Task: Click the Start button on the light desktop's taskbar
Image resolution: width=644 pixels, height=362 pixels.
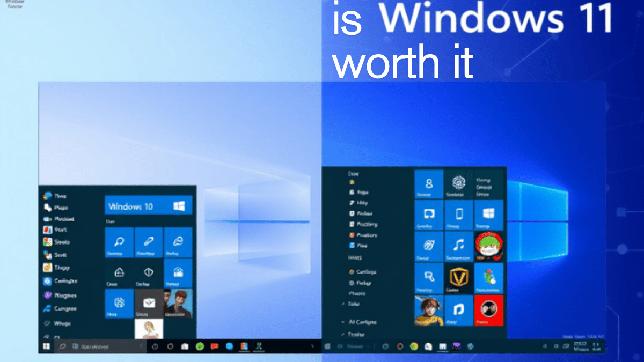Action: click(47, 346)
